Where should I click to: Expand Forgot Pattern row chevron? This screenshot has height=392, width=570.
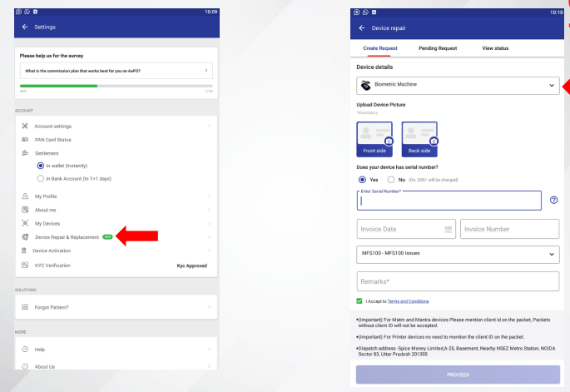pos(210,307)
